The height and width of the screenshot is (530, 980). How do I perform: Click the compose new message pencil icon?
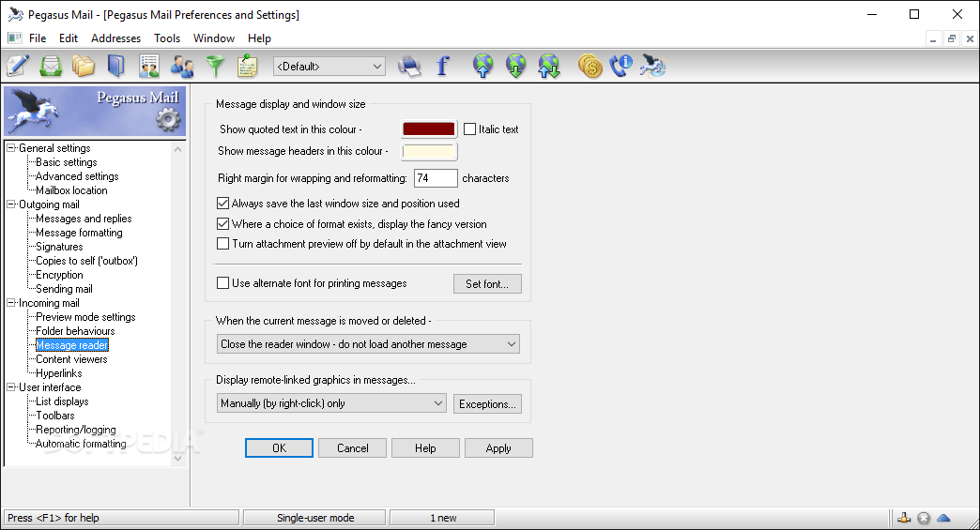click(18, 66)
